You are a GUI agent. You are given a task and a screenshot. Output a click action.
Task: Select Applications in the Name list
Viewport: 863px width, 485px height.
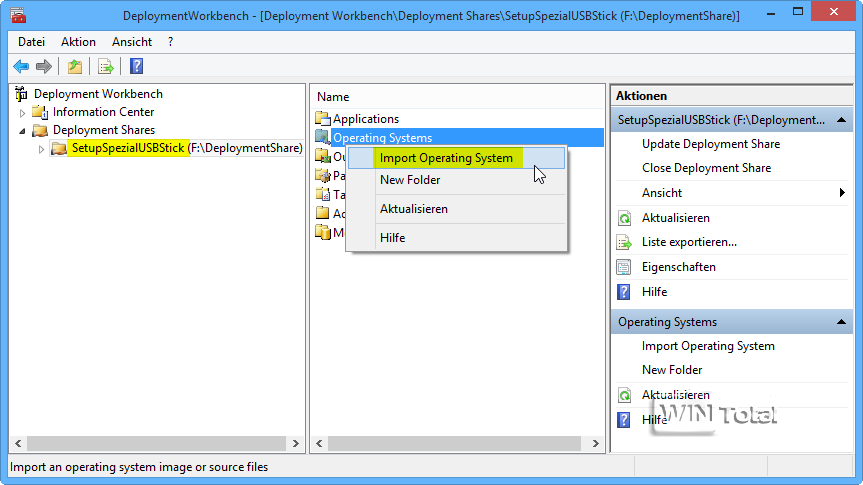point(366,119)
